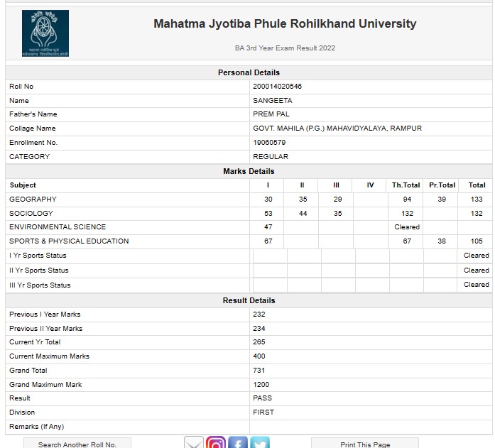The image size is (495, 448).
Task: Open the Twitter share icon
Action: tap(260, 442)
